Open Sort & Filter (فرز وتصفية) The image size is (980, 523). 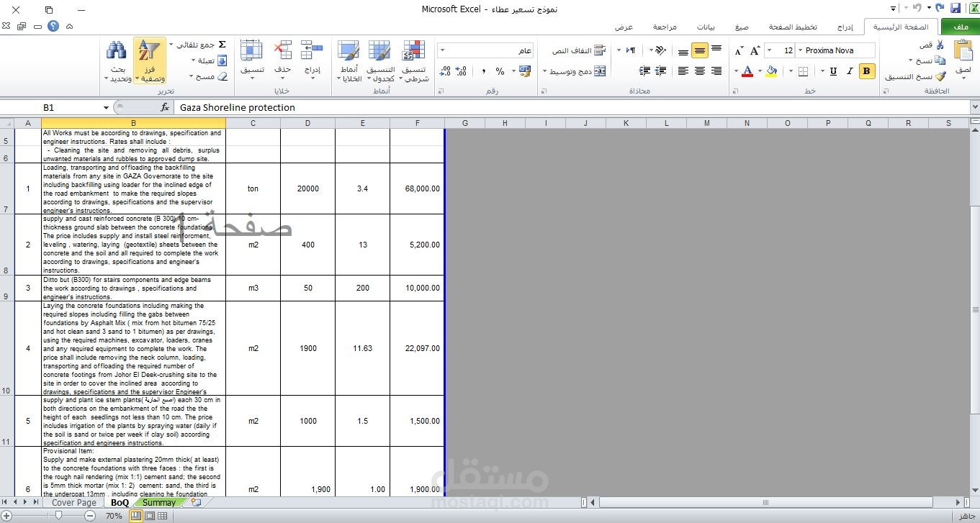(x=149, y=60)
